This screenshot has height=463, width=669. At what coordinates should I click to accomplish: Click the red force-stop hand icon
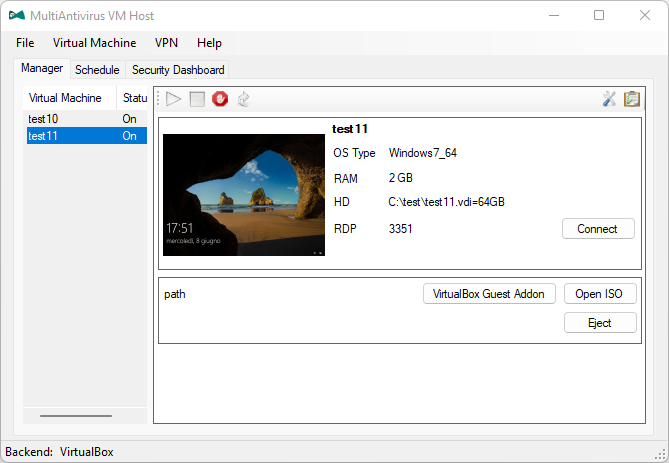tap(220, 99)
